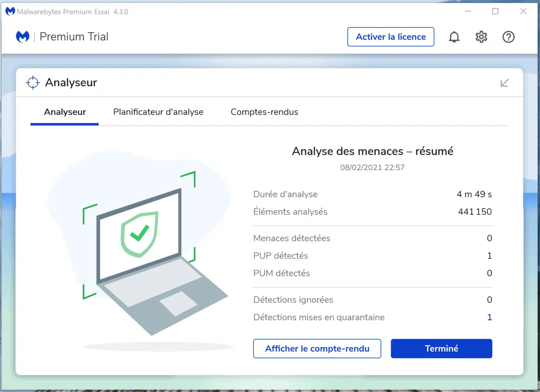540x392 pixels.
Task: Open the Planificateur d'analyse tab
Action: [x=158, y=112]
